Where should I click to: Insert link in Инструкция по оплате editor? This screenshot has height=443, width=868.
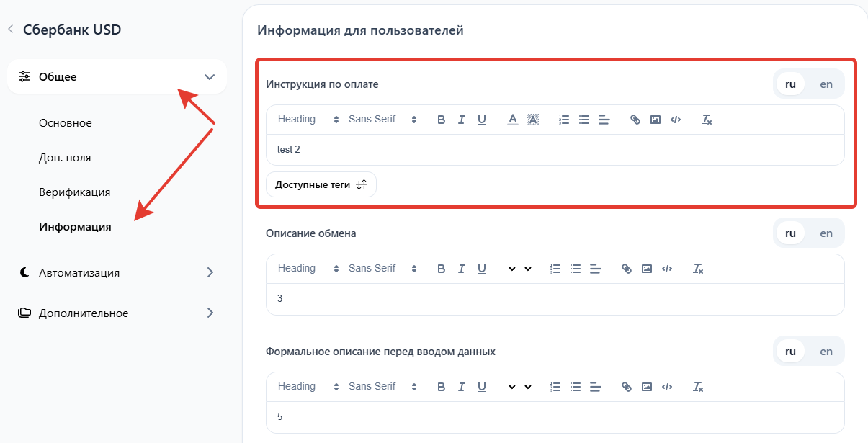tap(635, 120)
